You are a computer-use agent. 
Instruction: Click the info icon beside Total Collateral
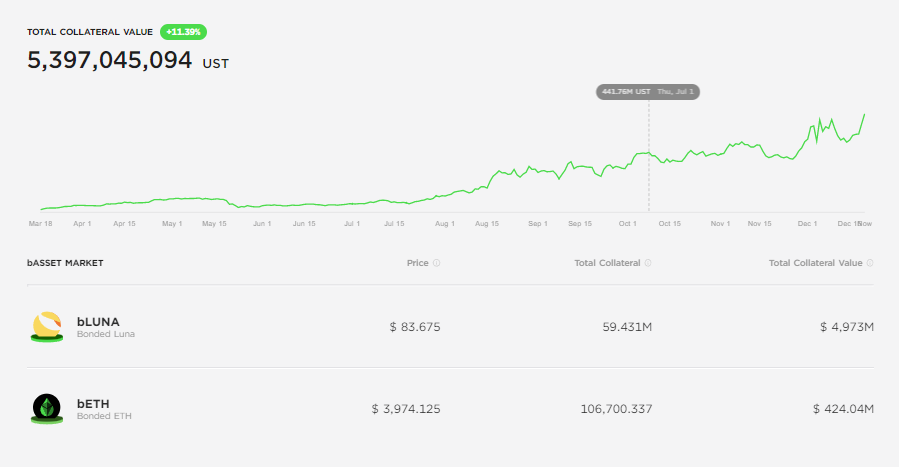[648, 263]
